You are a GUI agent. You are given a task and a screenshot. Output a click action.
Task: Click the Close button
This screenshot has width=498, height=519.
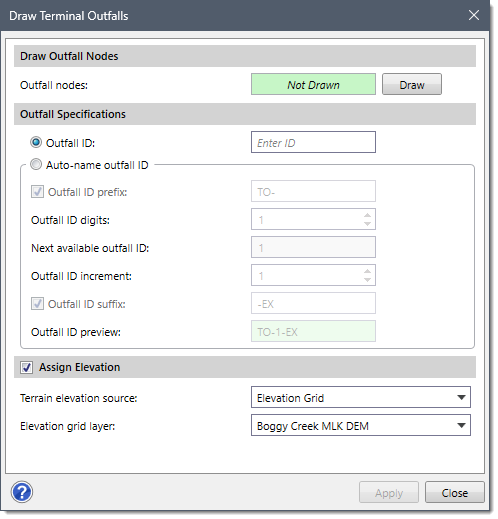coord(455,492)
